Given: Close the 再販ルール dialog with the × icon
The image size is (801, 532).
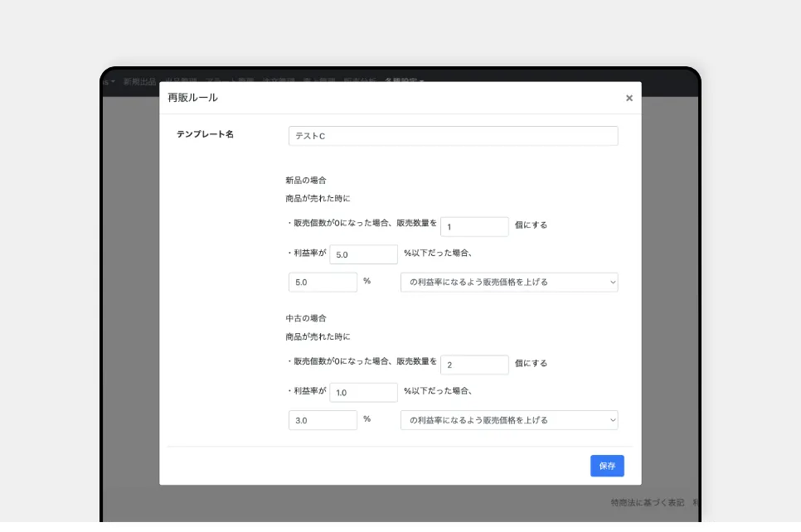Looking at the screenshot, I should [629, 98].
